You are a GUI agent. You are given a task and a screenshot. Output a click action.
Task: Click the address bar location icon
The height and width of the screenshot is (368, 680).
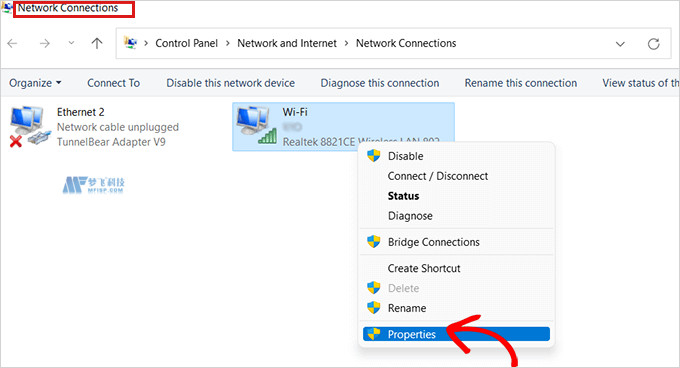point(131,43)
